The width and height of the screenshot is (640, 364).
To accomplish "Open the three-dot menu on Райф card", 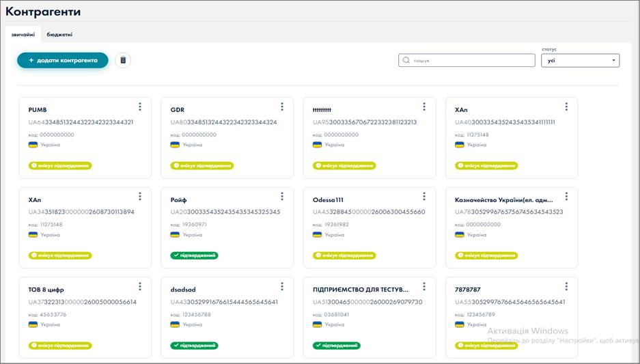I will click(282, 196).
